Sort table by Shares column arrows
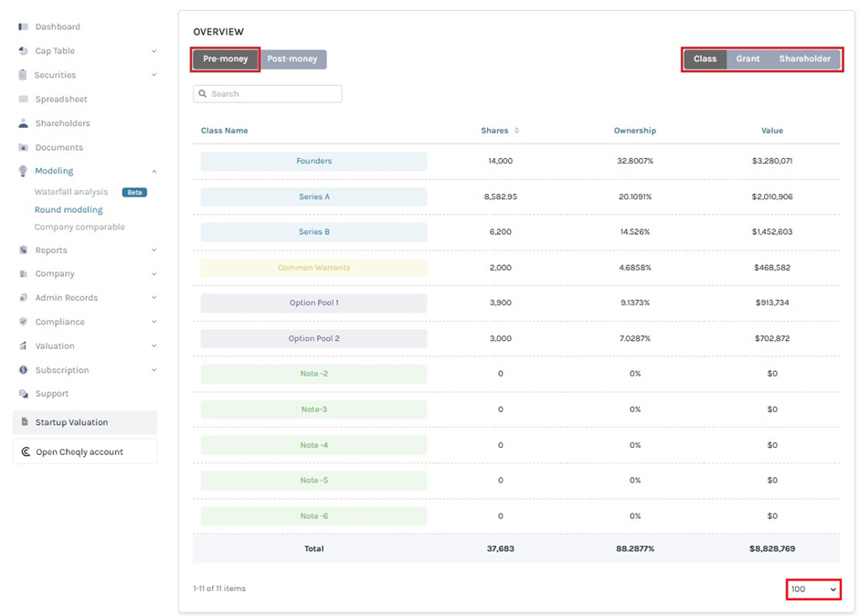The height and width of the screenshot is (616, 859). 516,131
